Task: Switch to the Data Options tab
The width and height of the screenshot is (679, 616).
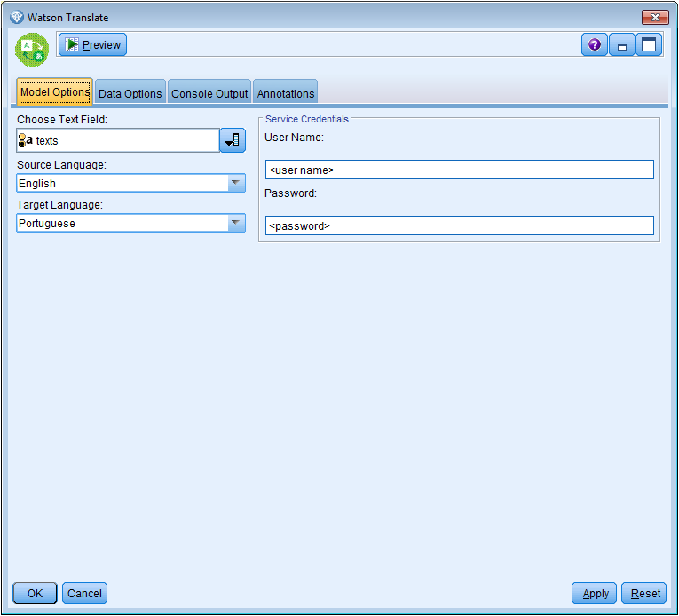Action: coord(130,93)
